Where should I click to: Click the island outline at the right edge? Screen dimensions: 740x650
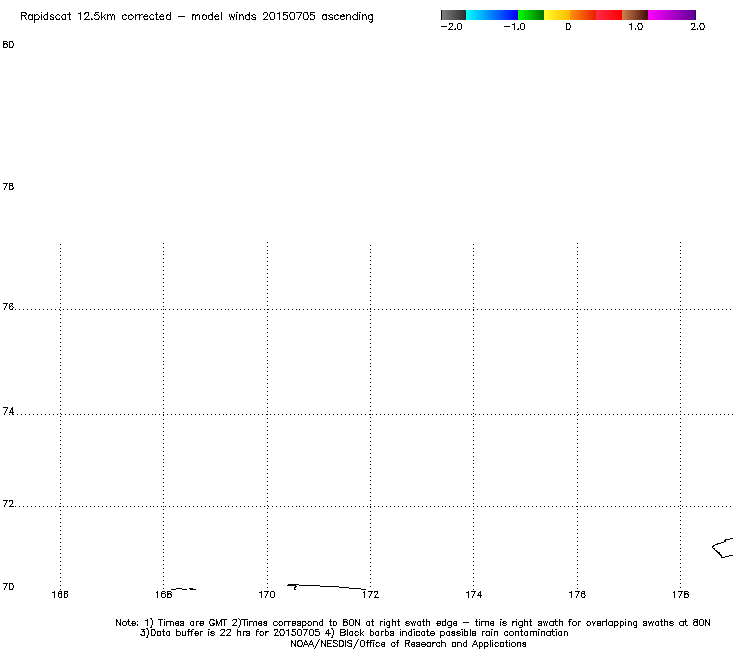point(723,548)
